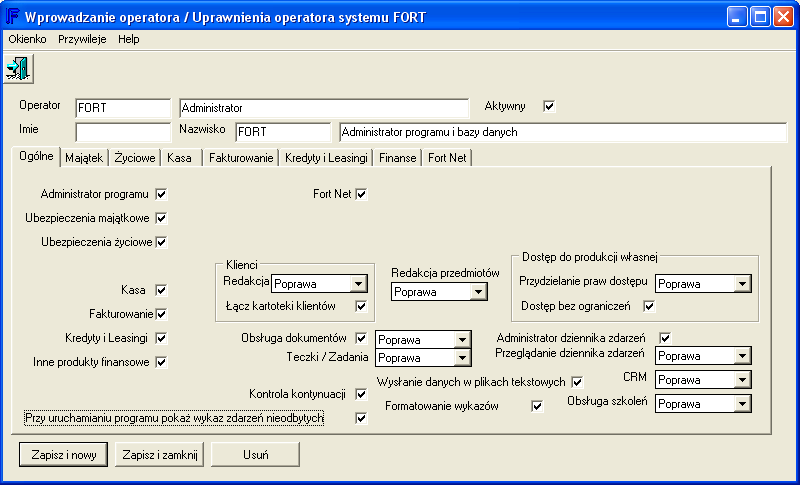
Task: Click the Zapisz i nowy button
Action: tap(64, 454)
